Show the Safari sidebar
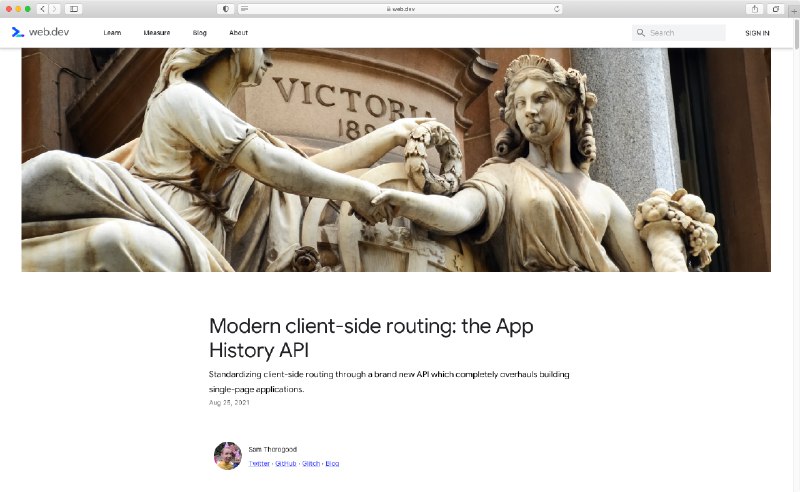 [x=74, y=9]
